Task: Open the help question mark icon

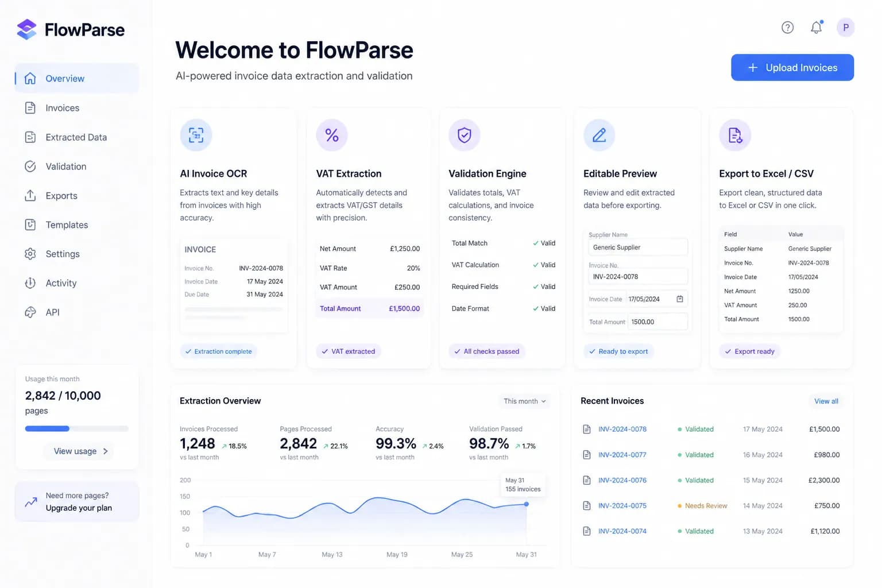Action: [x=787, y=27]
